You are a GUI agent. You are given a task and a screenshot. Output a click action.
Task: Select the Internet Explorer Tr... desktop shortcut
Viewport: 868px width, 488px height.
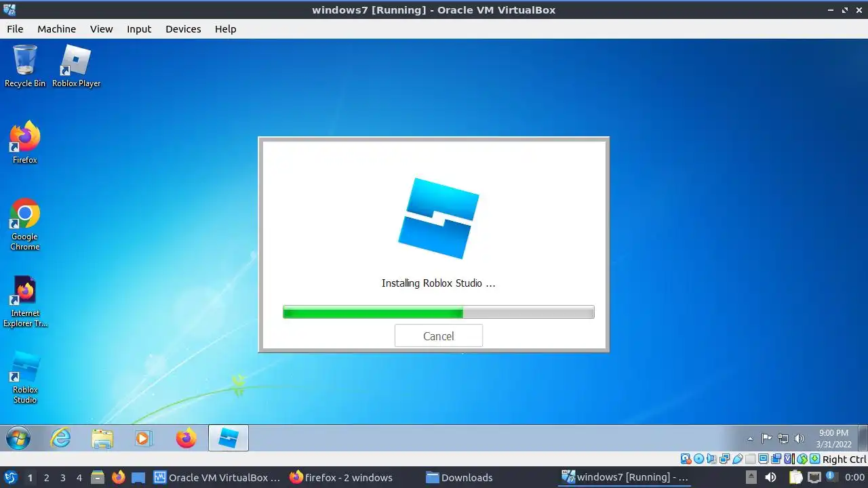(x=25, y=302)
